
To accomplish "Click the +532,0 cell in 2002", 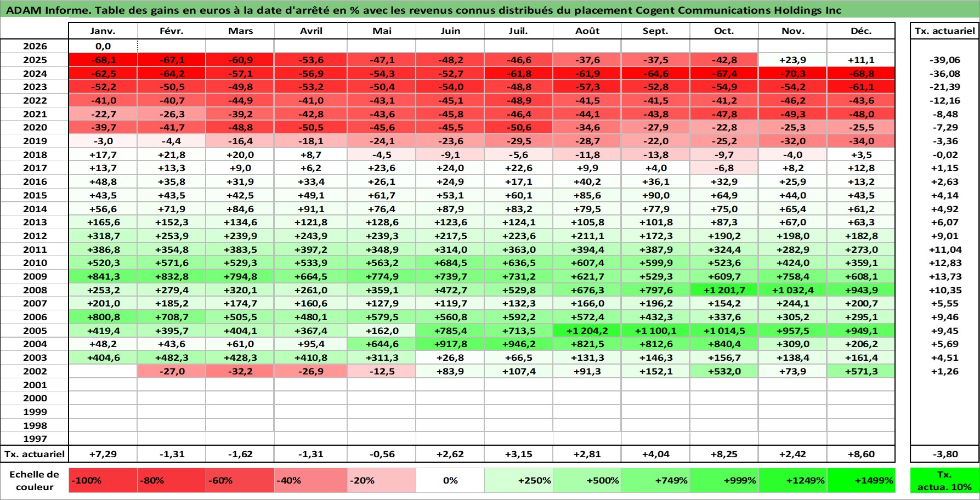I will pyautogui.click(x=724, y=371).
